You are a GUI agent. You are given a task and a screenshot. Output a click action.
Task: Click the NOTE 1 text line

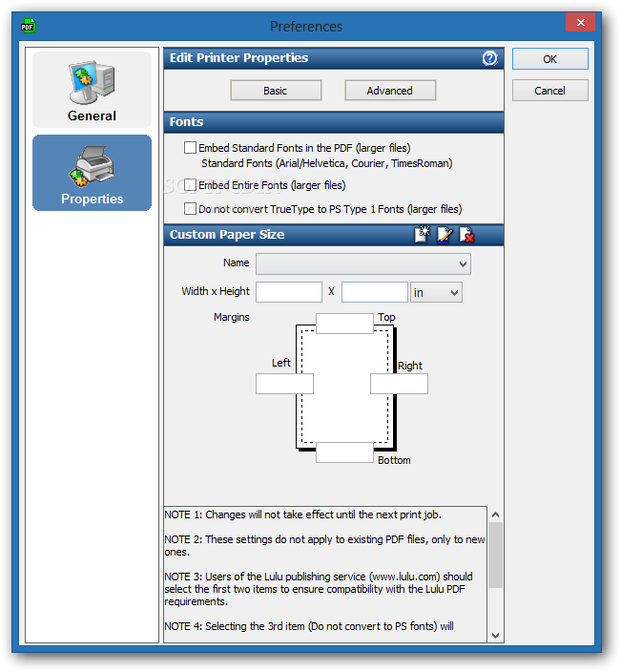click(x=302, y=514)
